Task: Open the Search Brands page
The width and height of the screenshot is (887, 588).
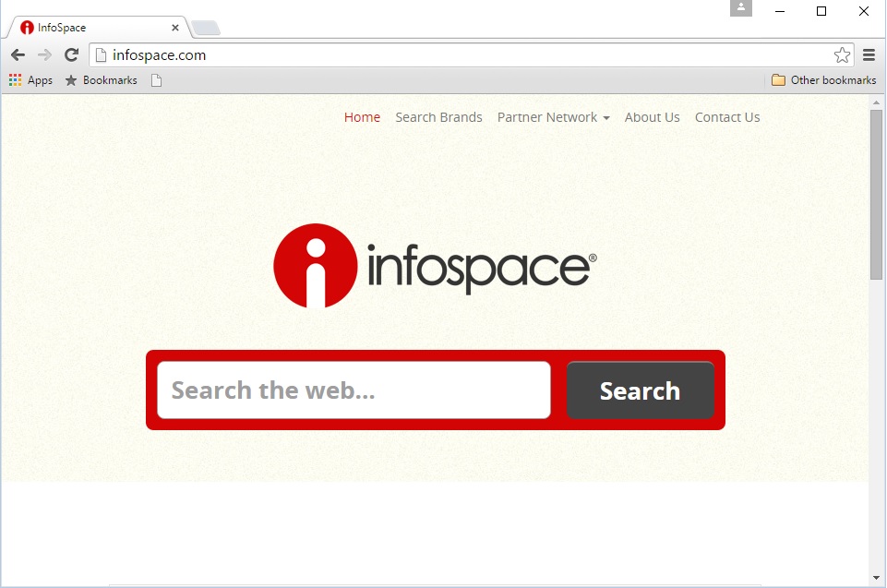Action: 439,117
